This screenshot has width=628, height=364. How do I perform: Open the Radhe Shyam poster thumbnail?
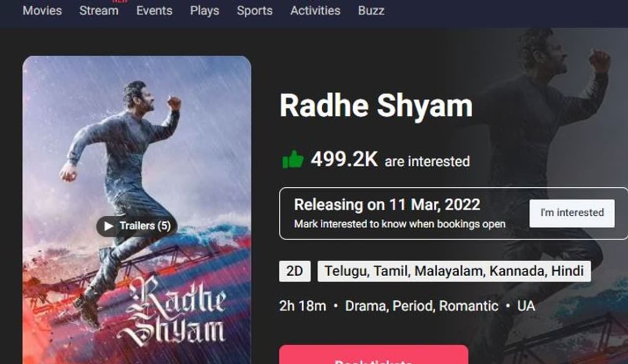tap(137, 210)
